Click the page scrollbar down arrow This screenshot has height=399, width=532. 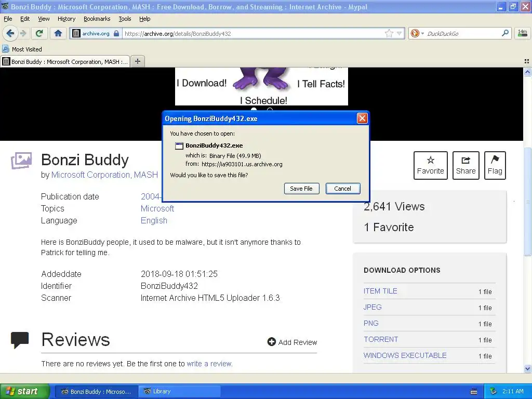coord(527,368)
